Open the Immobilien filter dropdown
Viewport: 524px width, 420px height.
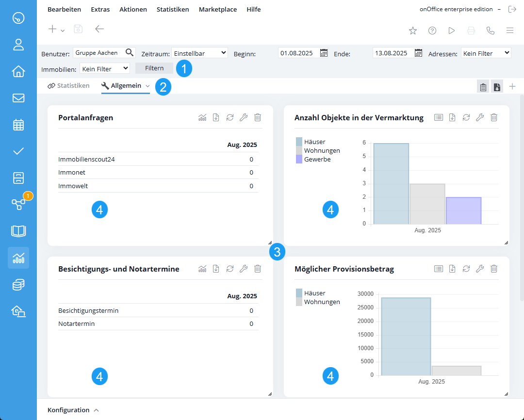tap(104, 69)
